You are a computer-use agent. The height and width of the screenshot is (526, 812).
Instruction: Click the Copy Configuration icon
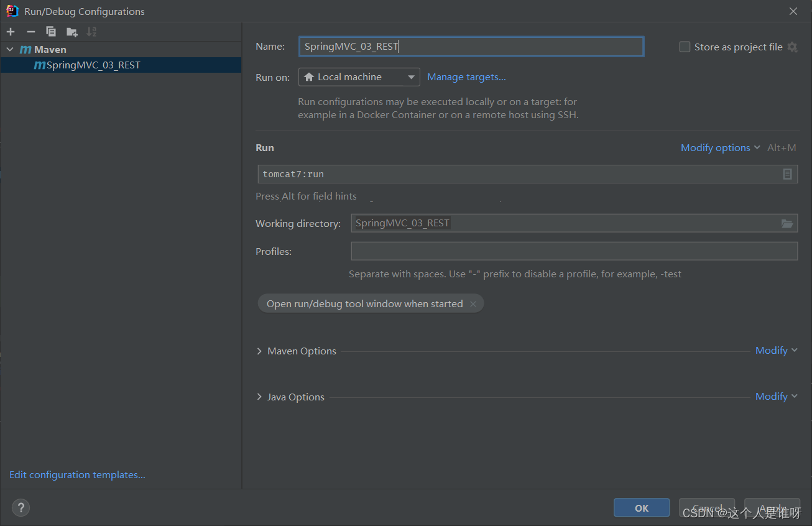coord(51,32)
